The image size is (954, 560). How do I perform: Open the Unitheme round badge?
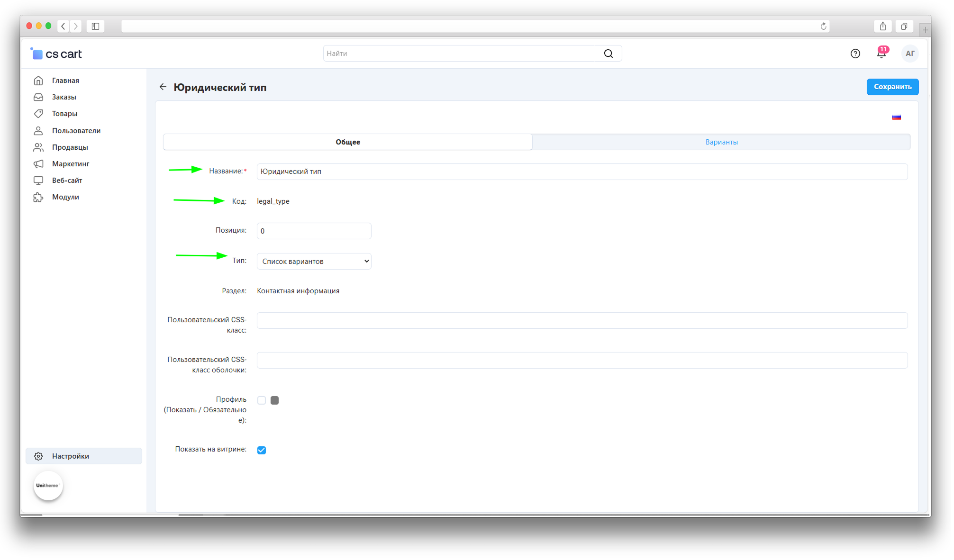tap(48, 485)
